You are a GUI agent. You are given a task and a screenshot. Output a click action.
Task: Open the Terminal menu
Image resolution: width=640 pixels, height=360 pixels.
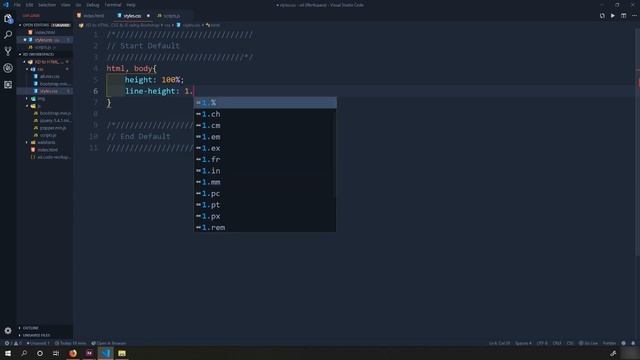[113, 5]
